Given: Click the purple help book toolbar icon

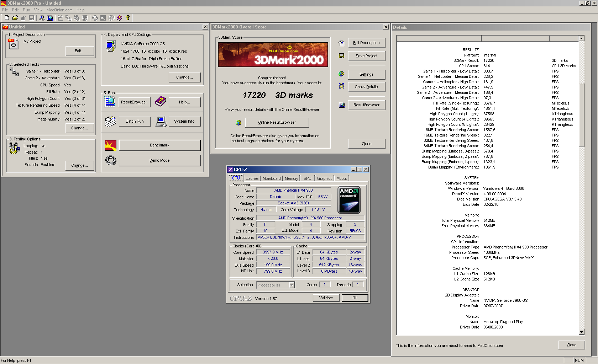Looking at the screenshot, I should (119, 18).
